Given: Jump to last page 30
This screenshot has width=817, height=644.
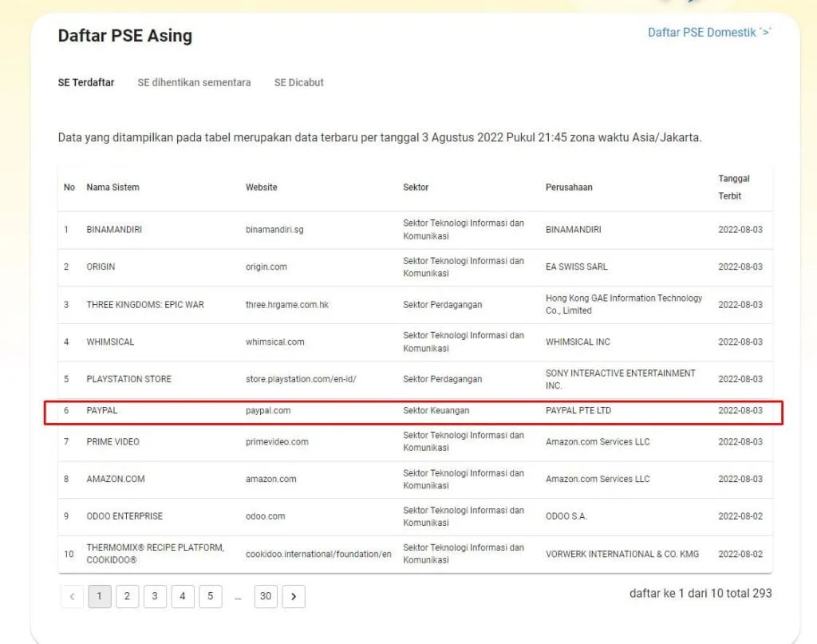Looking at the screenshot, I should tap(266, 596).
